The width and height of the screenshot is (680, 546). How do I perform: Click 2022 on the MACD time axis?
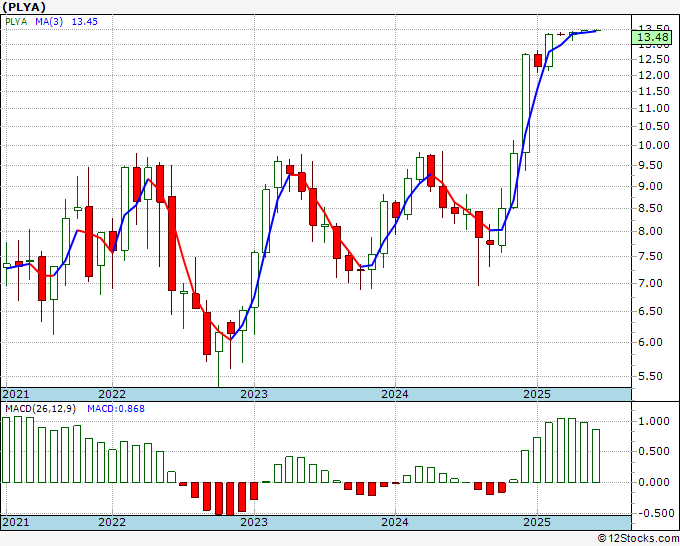(112, 522)
